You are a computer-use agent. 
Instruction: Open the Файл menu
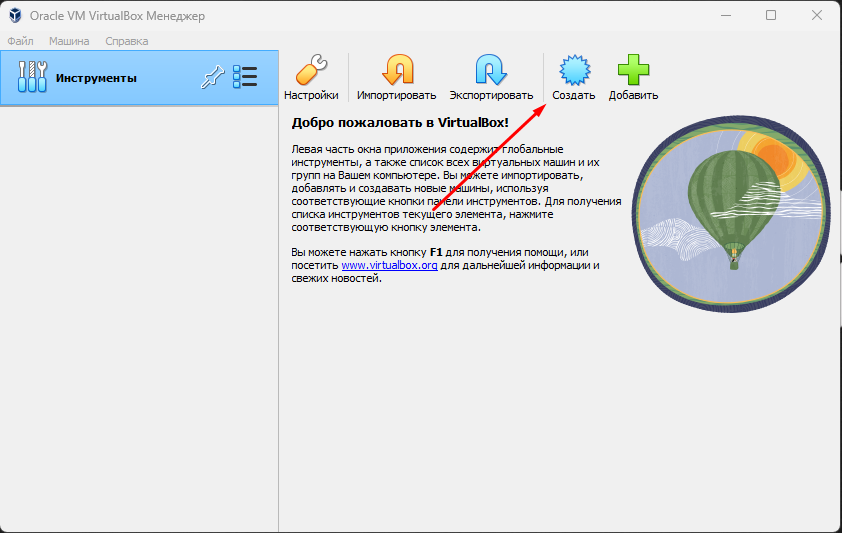(20, 41)
